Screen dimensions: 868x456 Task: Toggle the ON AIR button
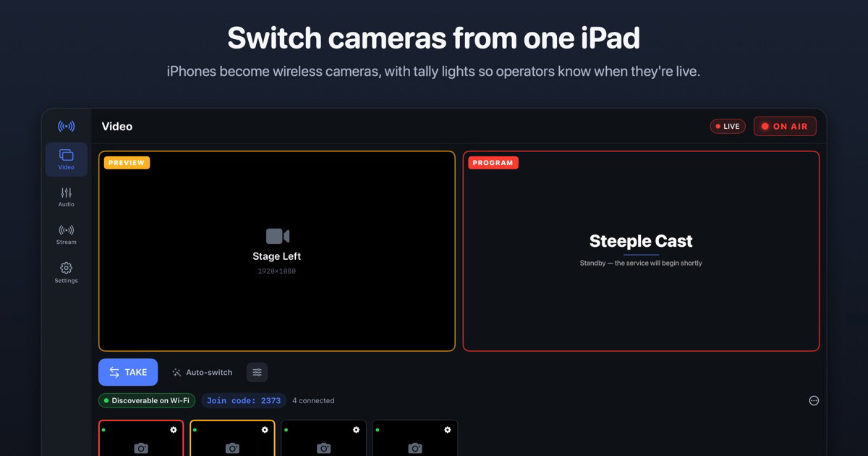click(785, 126)
